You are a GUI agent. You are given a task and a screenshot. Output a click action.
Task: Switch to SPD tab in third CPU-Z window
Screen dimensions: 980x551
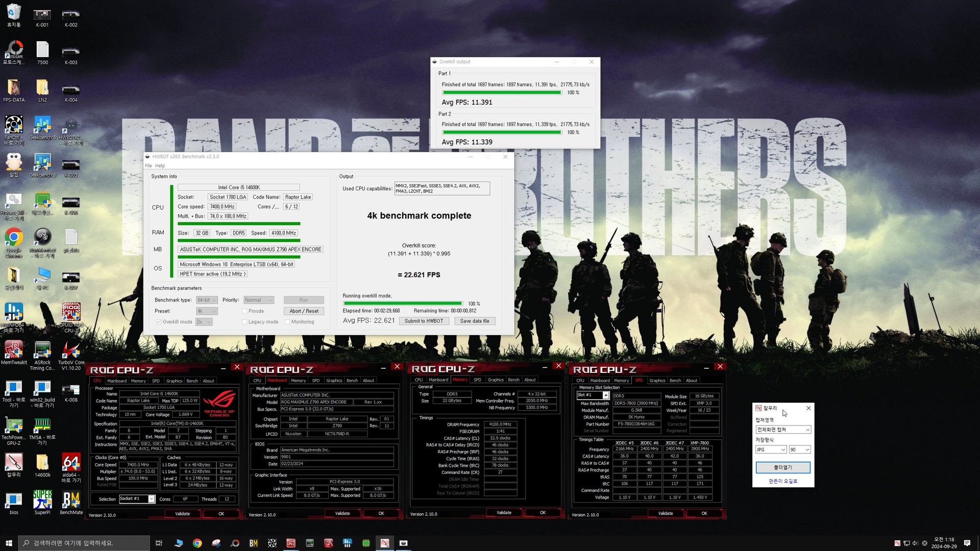pos(477,380)
